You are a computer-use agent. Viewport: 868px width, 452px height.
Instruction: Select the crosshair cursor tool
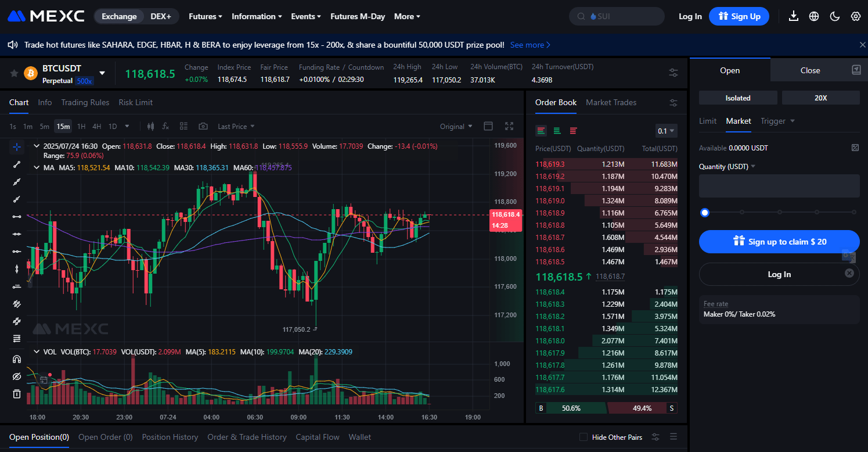(17, 147)
